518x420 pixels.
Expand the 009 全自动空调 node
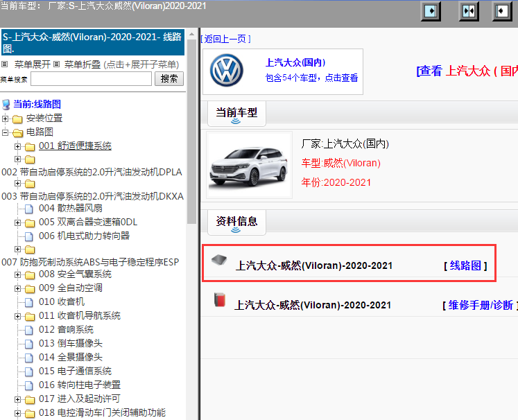[x=17, y=288]
